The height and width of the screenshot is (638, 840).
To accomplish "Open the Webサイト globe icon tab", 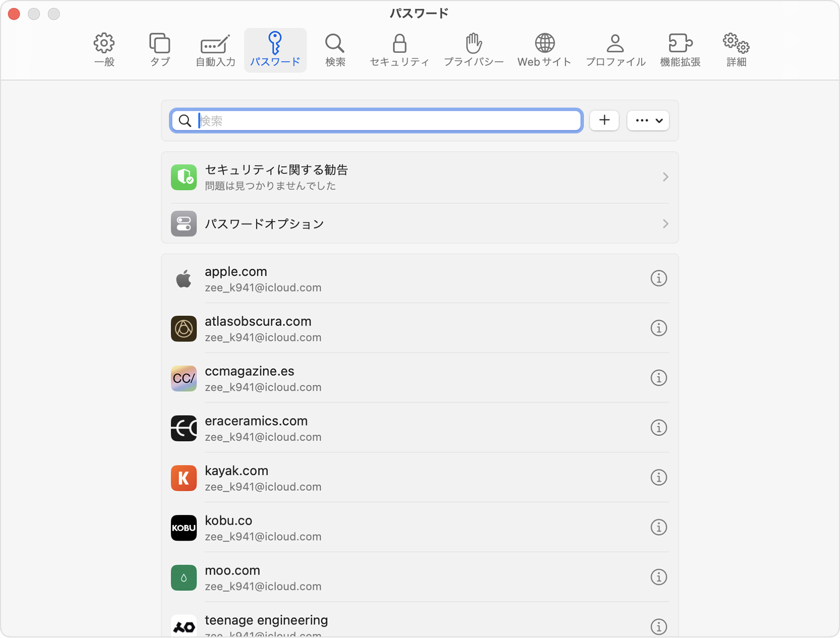I will pyautogui.click(x=544, y=50).
